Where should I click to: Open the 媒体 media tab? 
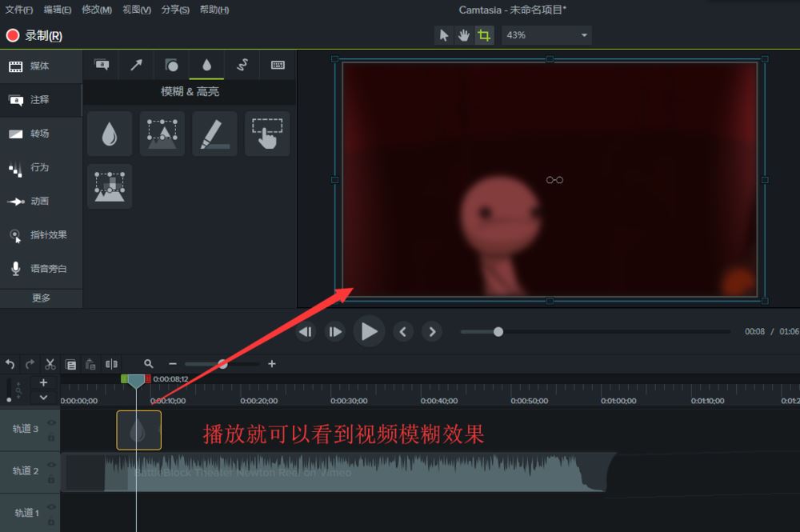[x=41, y=66]
